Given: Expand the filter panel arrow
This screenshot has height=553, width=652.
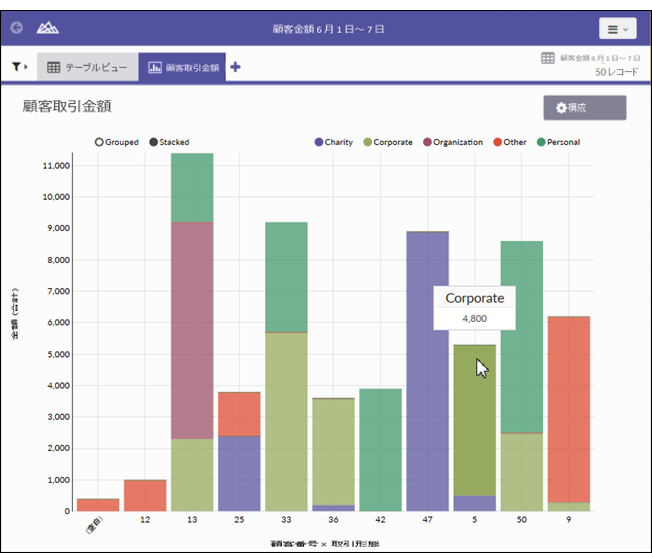Looking at the screenshot, I should [x=27, y=67].
